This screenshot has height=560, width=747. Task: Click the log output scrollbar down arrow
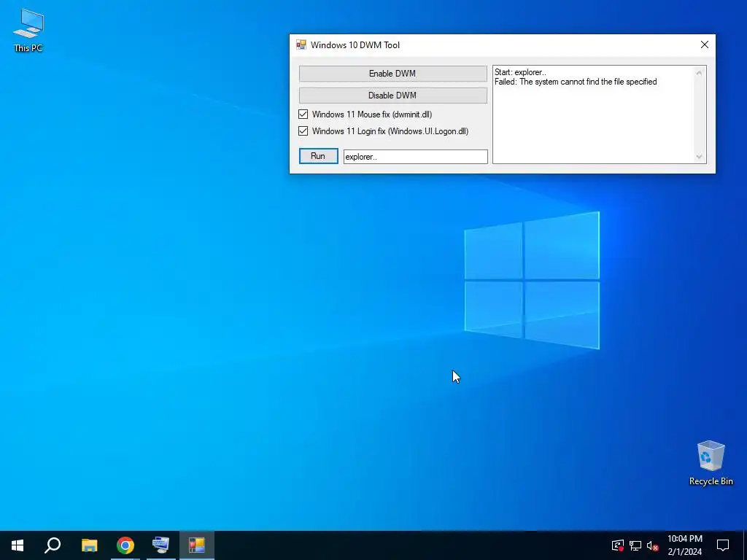[x=699, y=157]
